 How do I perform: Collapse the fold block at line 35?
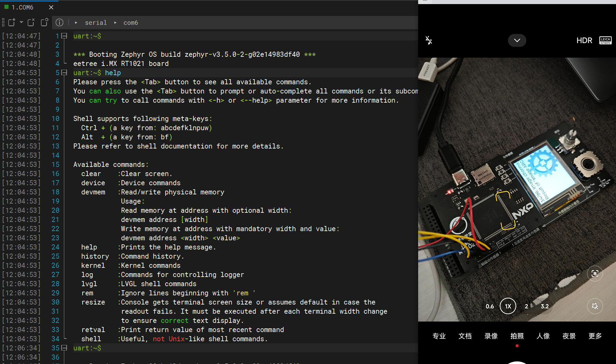coord(64,348)
